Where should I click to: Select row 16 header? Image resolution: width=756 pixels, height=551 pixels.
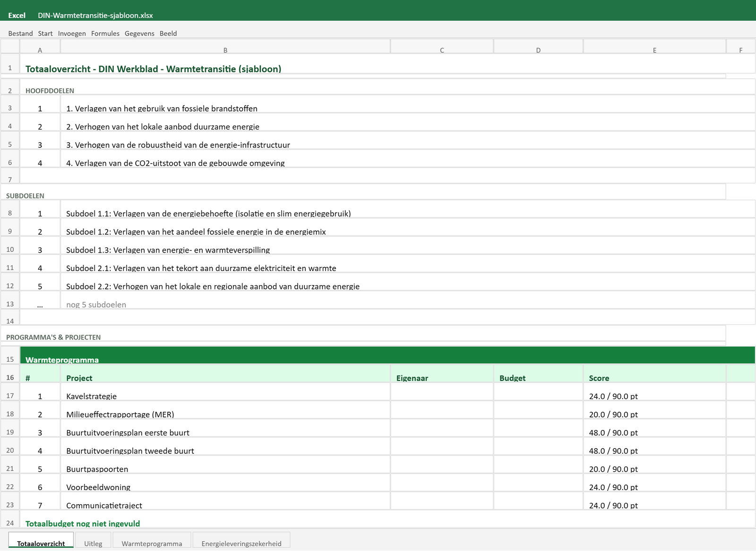coord(10,373)
